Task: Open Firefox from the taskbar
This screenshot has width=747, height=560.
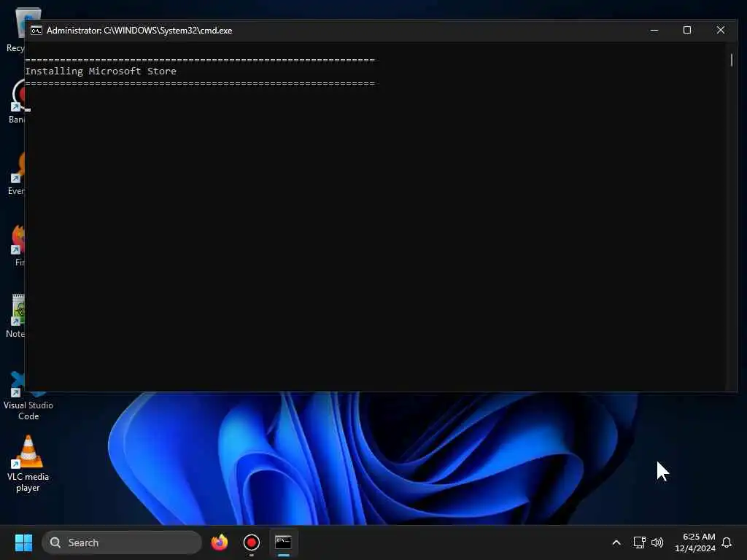Action: point(220,542)
